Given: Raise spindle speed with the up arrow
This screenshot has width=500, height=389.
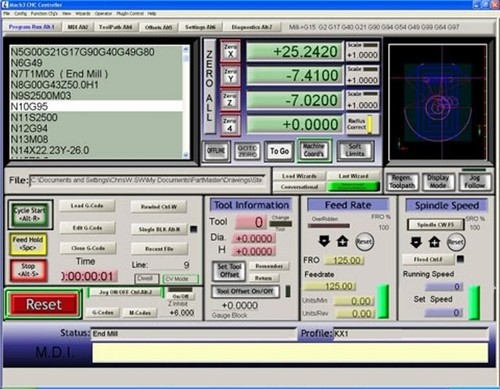Looking at the screenshot, I should tap(434, 242).
